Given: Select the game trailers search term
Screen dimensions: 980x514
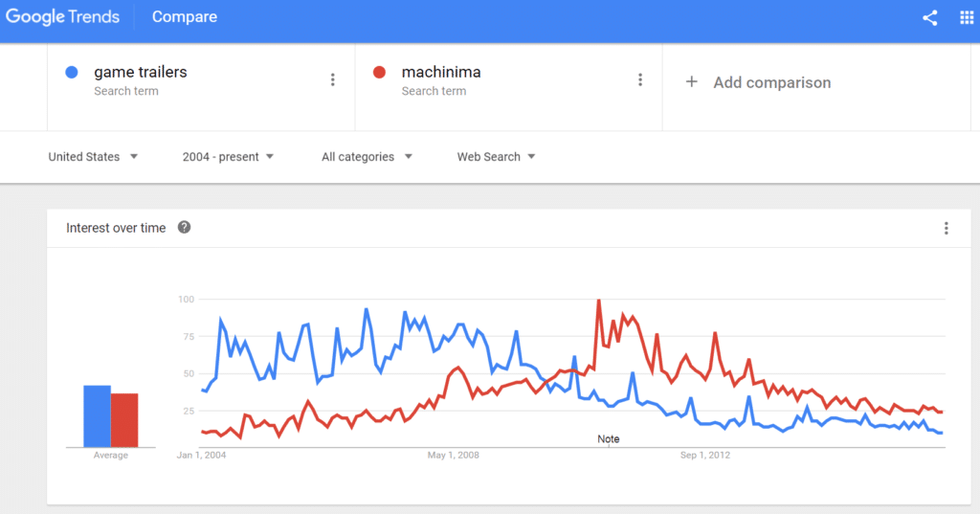Looking at the screenshot, I should (x=141, y=72).
